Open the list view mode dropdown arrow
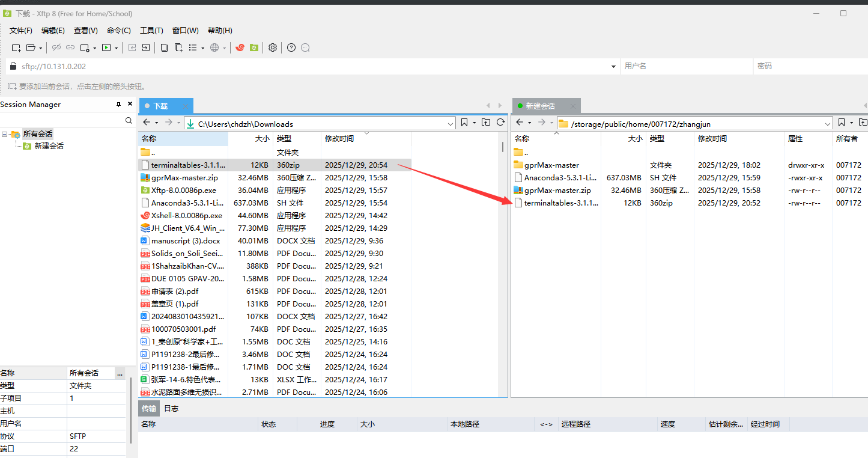This screenshot has width=868, height=458. click(x=202, y=47)
